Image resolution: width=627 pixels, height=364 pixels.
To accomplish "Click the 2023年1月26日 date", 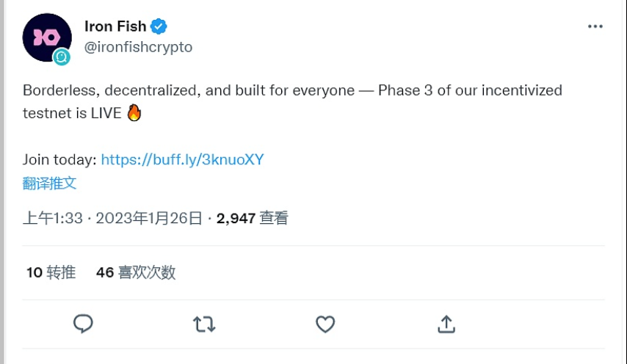I will [x=148, y=218].
